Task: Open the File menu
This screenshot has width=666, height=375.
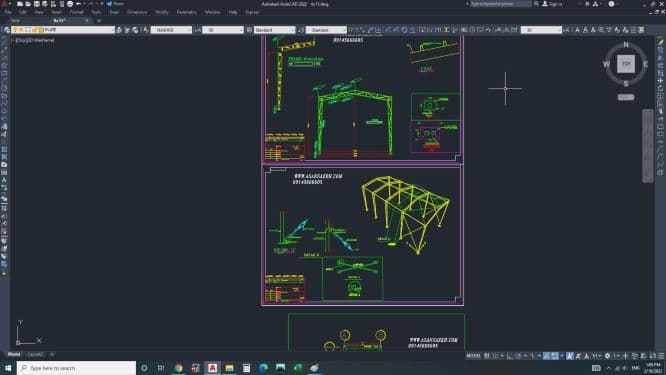Action: pyautogui.click(x=8, y=12)
